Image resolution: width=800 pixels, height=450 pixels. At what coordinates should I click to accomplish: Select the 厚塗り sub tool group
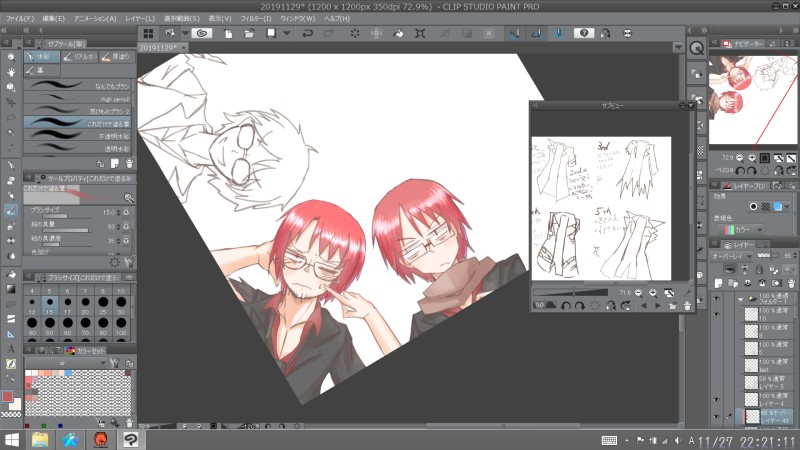pyautogui.click(x=117, y=57)
